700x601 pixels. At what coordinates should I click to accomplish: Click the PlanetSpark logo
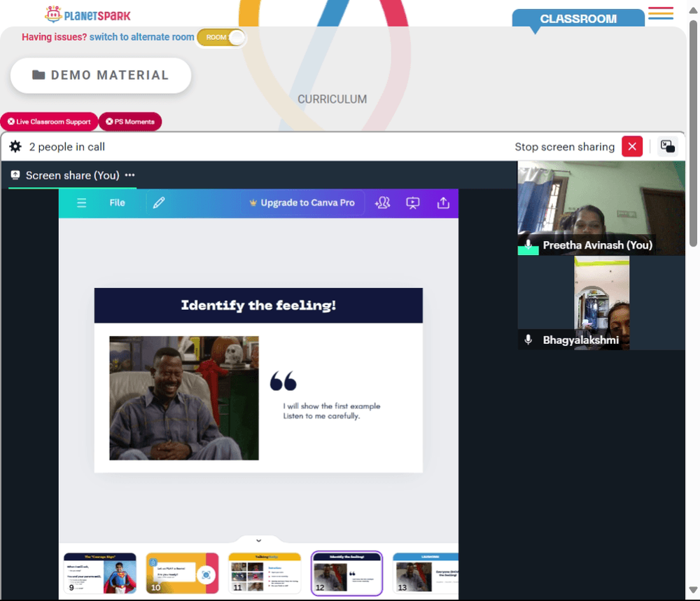pyautogui.click(x=87, y=15)
